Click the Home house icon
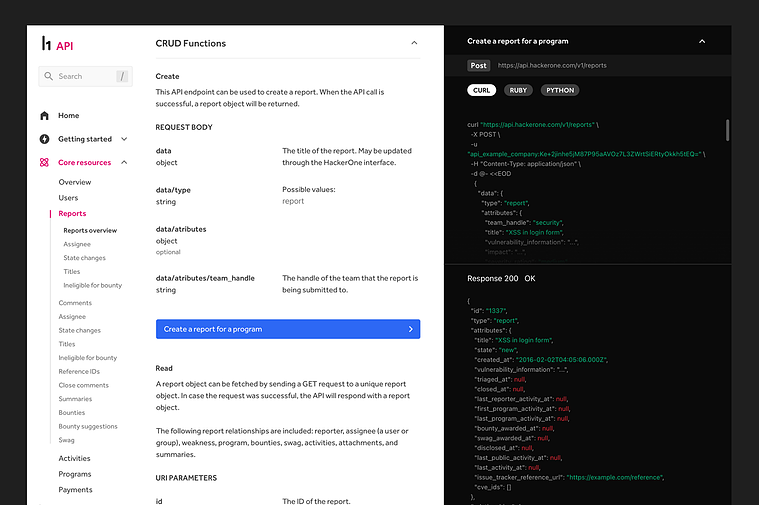Image resolution: width=759 pixels, height=505 pixels. click(45, 115)
